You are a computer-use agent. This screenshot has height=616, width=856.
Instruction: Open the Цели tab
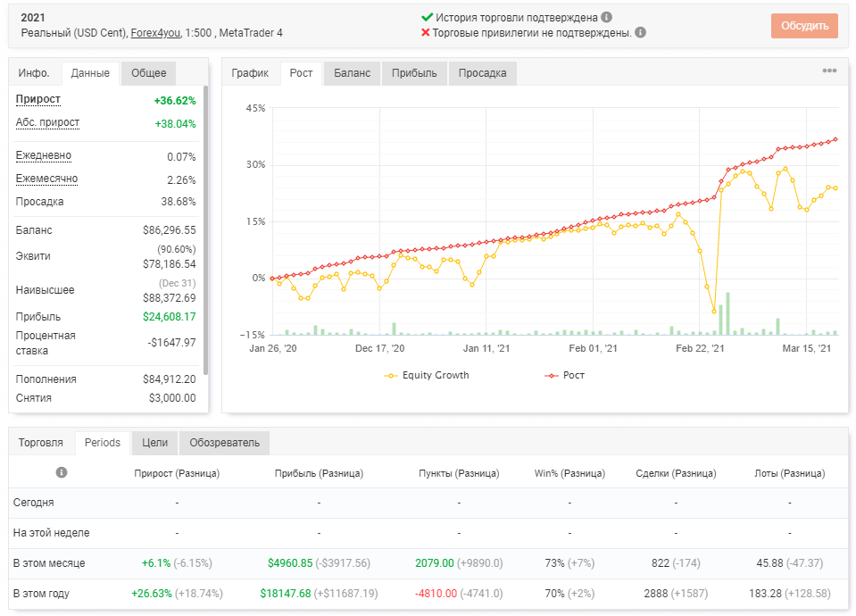(x=154, y=442)
